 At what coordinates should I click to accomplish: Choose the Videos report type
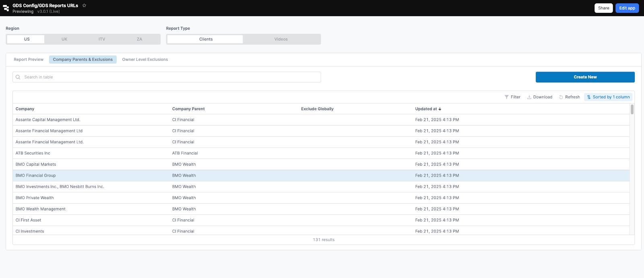pyautogui.click(x=281, y=39)
